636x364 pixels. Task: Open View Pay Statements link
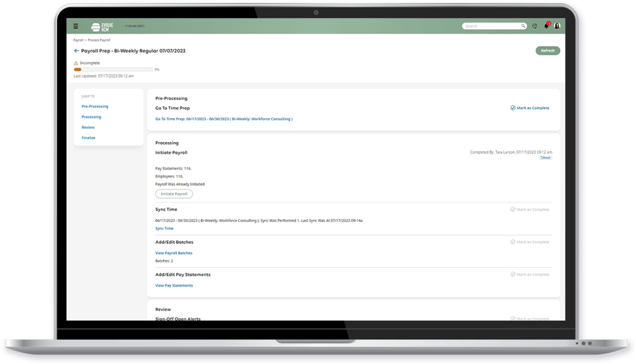point(174,285)
